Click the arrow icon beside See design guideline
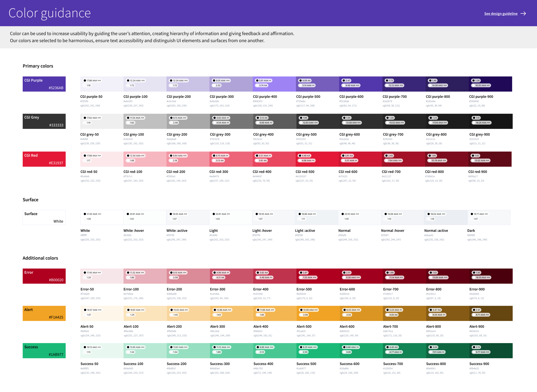Viewport: 537px width, 392px height. [523, 14]
